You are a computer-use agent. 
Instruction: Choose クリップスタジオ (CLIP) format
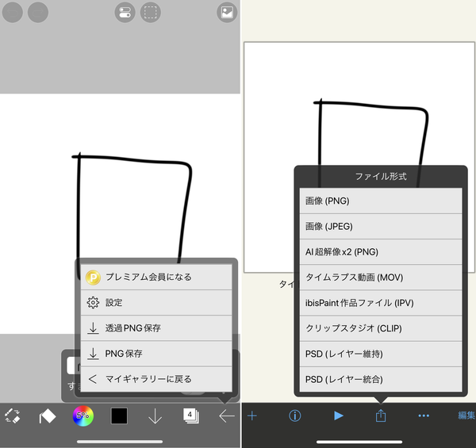click(381, 328)
